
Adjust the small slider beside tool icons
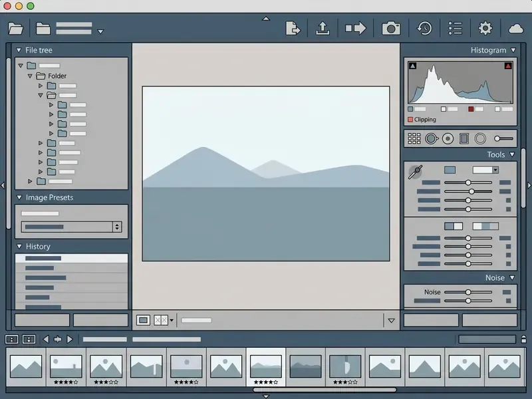tap(503, 138)
